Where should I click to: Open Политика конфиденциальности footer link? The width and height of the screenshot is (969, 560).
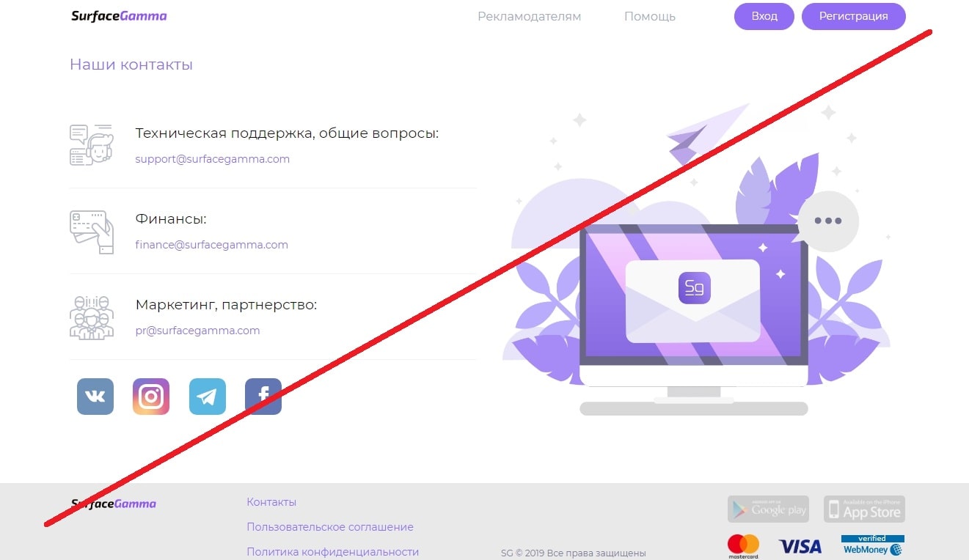pos(333,552)
